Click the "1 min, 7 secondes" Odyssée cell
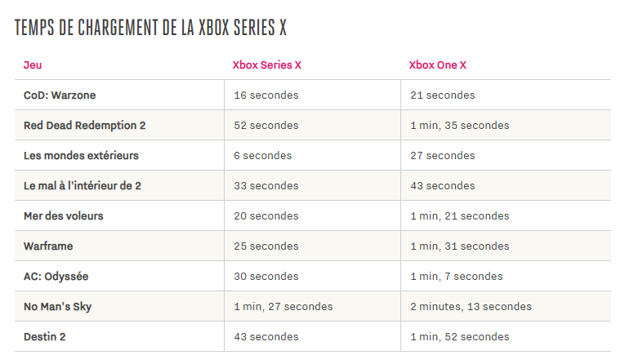This screenshot has width=625, height=364. [456, 277]
